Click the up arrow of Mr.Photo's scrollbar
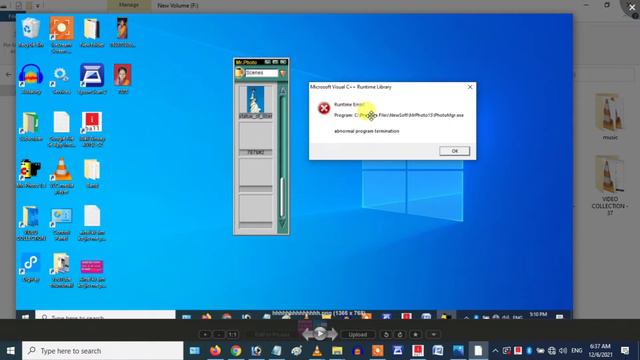Viewport: 640px width, 360px height. 283,91
